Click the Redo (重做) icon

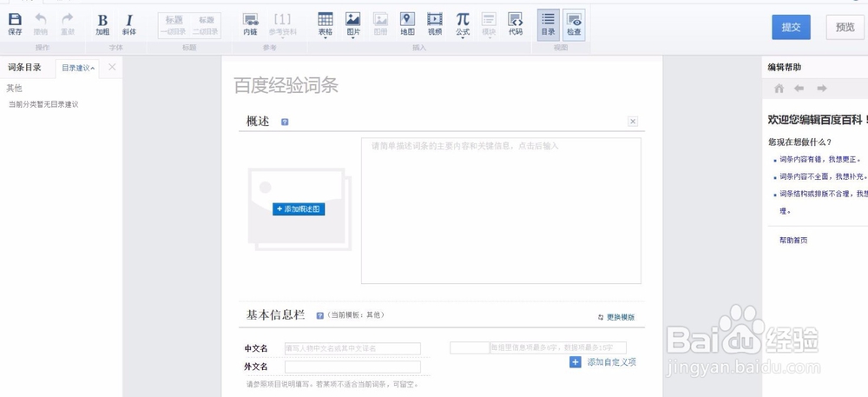(x=68, y=24)
